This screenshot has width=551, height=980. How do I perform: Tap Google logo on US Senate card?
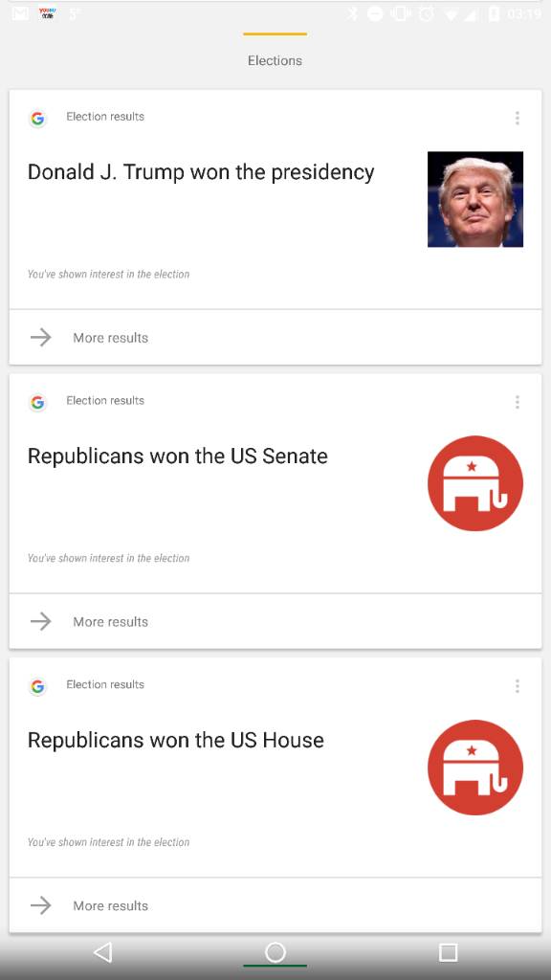[38, 403]
